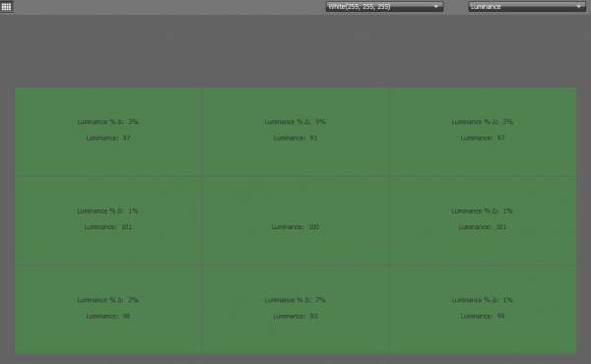Click the 'Luminance: 91' value text

coord(295,138)
